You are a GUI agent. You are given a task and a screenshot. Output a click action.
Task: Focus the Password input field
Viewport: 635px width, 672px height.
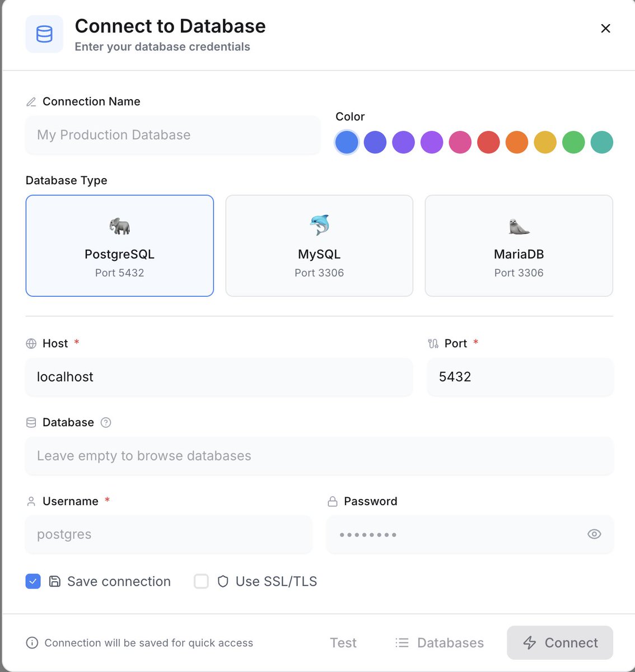pos(470,534)
